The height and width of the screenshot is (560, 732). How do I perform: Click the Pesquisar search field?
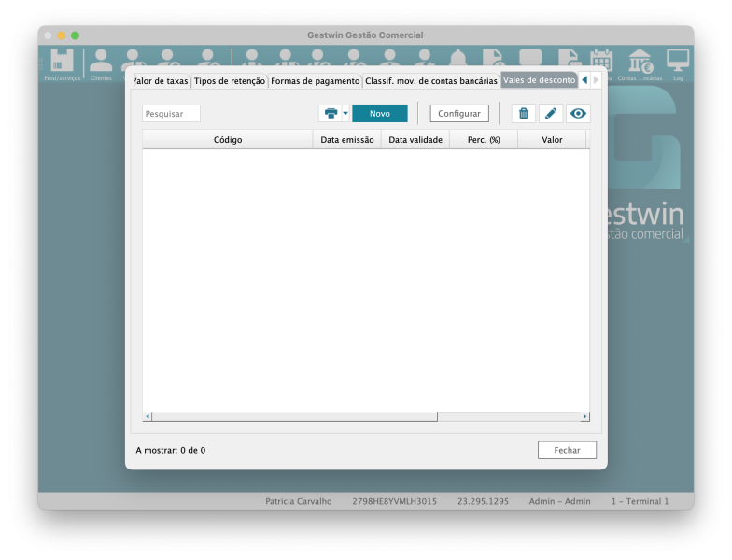tap(171, 114)
